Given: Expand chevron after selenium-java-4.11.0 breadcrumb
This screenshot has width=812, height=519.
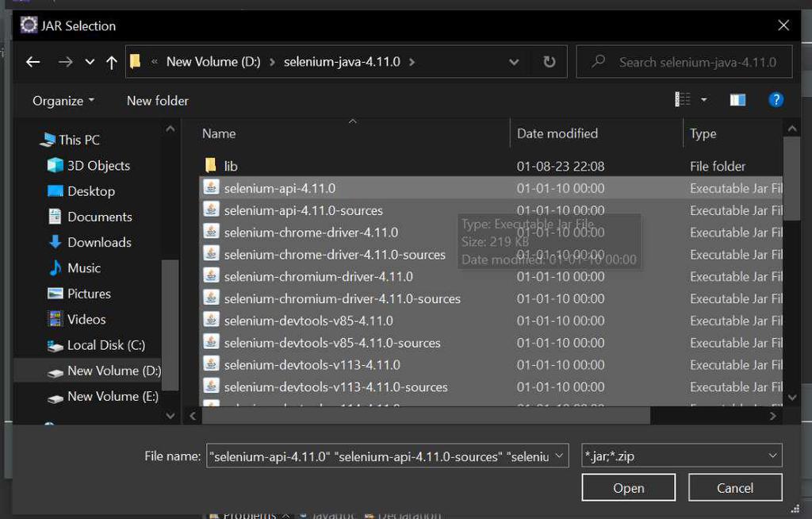Looking at the screenshot, I should coord(412,62).
